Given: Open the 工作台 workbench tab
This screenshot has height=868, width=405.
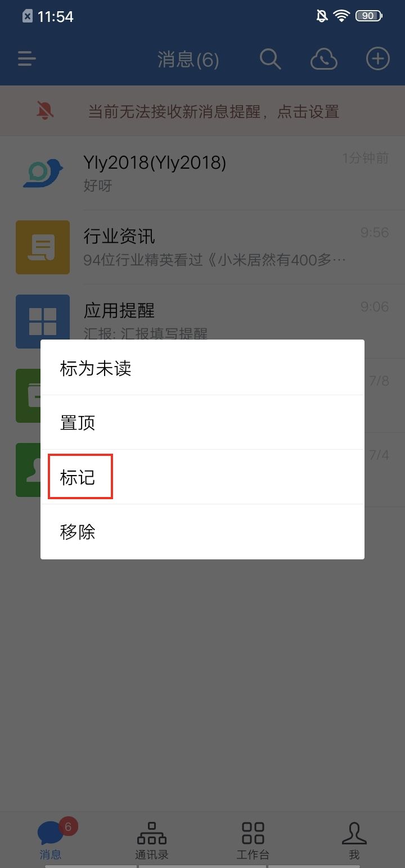Looking at the screenshot, I should pos(253,840).
